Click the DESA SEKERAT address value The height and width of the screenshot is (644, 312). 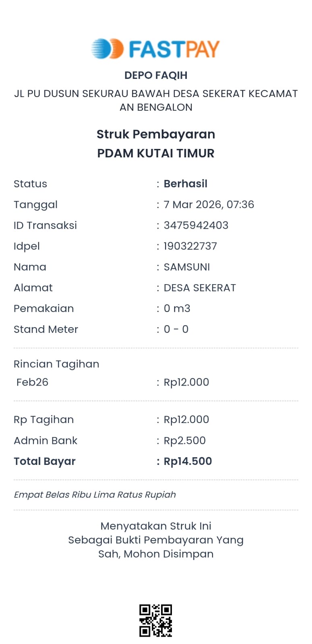click(200, 288)
